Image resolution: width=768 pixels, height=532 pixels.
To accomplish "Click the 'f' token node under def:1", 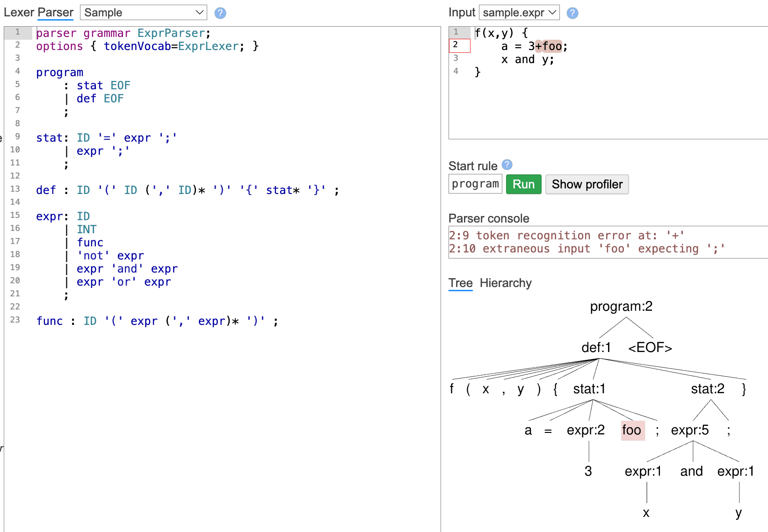I will tap(451, 389).
